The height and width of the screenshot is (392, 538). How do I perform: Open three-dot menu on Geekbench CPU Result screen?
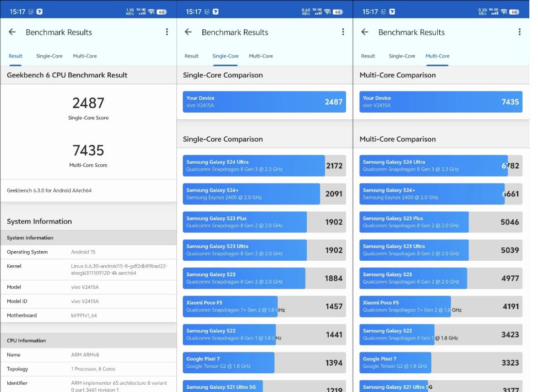[x=167, y=32]
